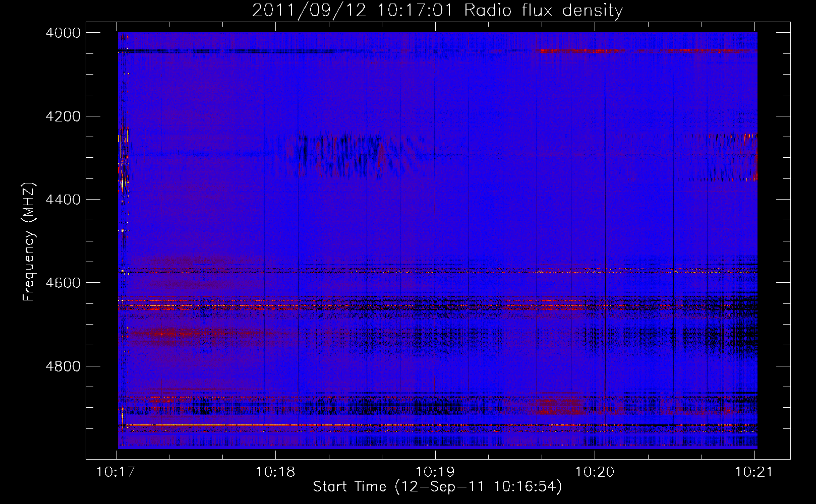Click the x-axis label "Start Time (12-Sep-11 10:16:54)"
This screenshot has height=504, width=816.
tap(437, 487)
